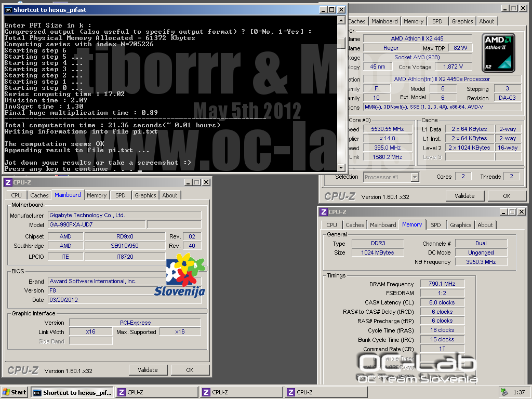Screen dimensions: 532x399
Task: Open Mainboard tab in top CPU window
Action: [x=384, y=21]
